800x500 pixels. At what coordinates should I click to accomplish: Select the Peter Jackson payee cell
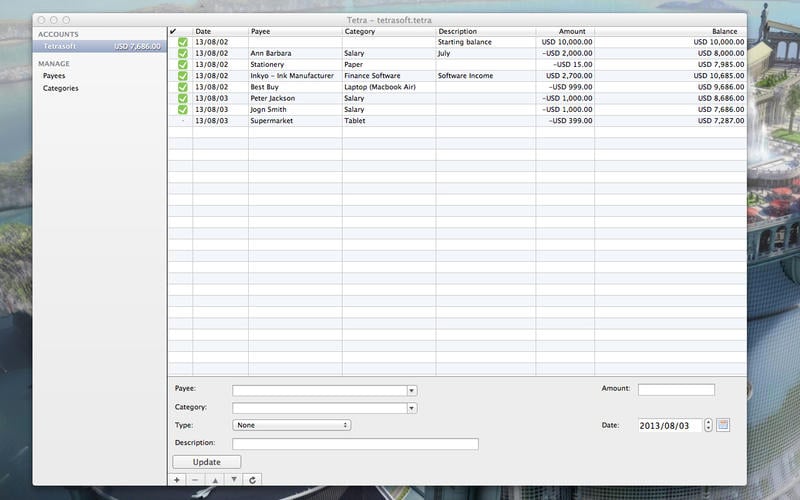(295, 98)
